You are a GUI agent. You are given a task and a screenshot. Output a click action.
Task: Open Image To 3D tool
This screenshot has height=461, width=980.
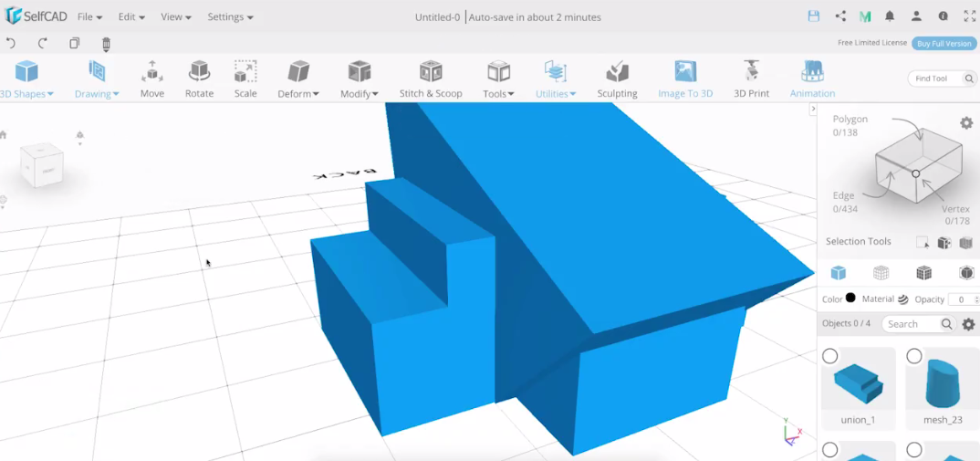[x=685, y=79]
